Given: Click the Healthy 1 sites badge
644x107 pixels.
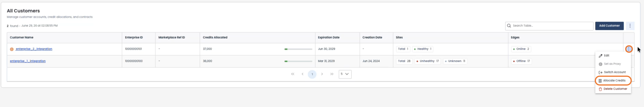Looking at the screenshot, I should point(422,49).
